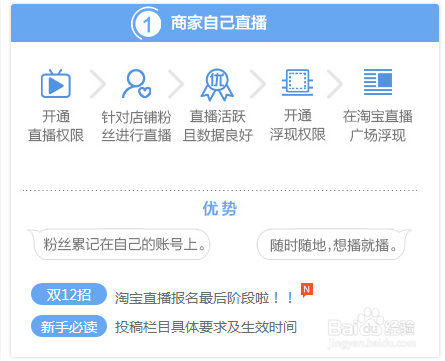Click the 优 ribbon badge icon
This screenshot has width=445, height=361.
click(217, 85)
